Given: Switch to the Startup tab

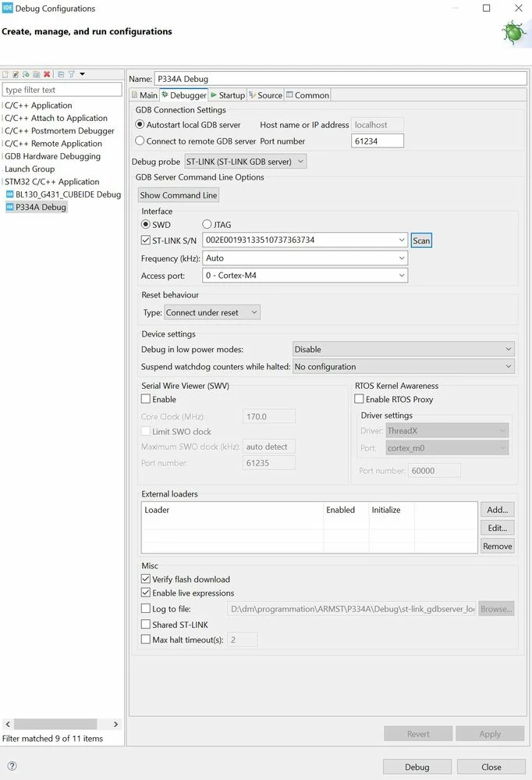Looking at the screenshot, I should coord(228,95).
